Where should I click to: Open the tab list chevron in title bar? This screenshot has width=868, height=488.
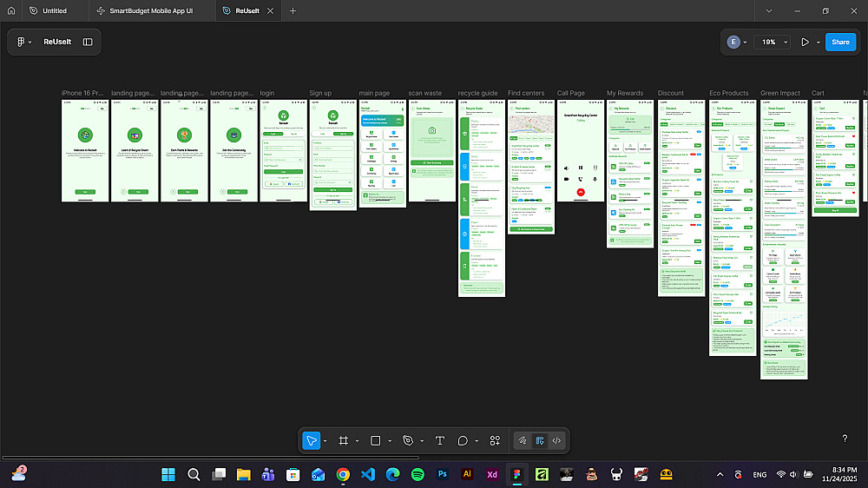pyautogui.click(x=769, y=10)
